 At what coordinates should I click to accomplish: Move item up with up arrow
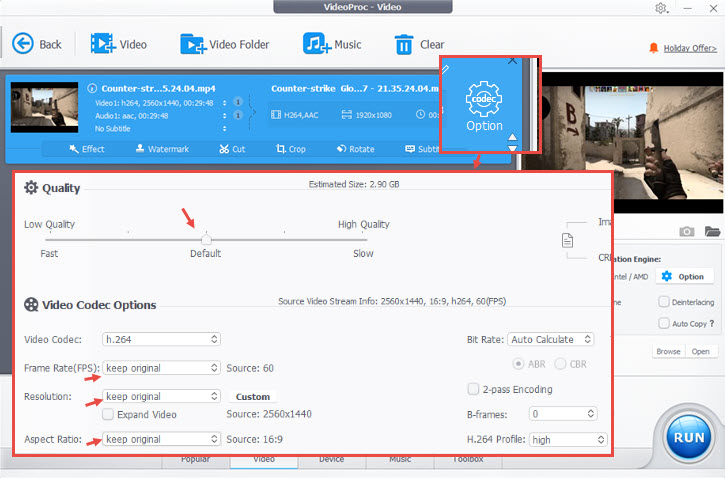tap(512, 137)
